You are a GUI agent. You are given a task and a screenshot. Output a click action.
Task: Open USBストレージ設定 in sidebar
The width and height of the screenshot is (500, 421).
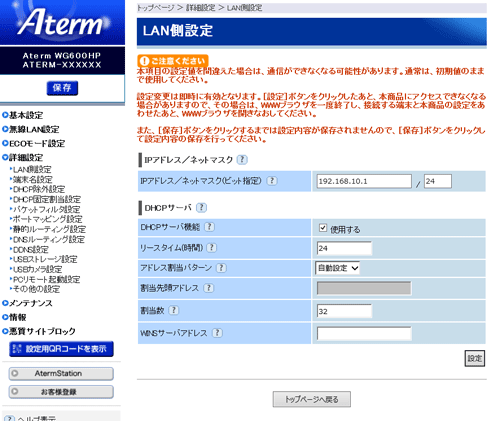45,259
